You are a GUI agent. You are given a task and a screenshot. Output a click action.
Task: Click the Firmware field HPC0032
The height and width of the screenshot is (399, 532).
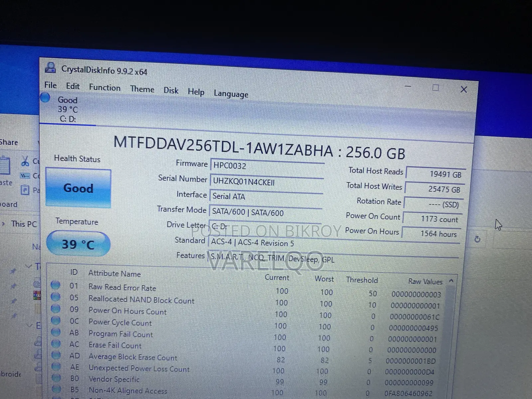pos(267,166)
